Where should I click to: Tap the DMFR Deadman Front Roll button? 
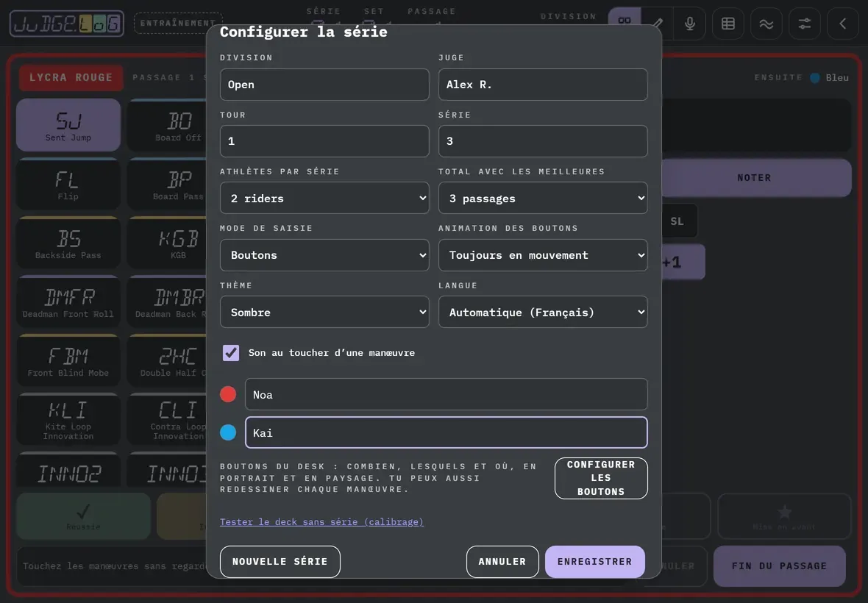(68, 302)
